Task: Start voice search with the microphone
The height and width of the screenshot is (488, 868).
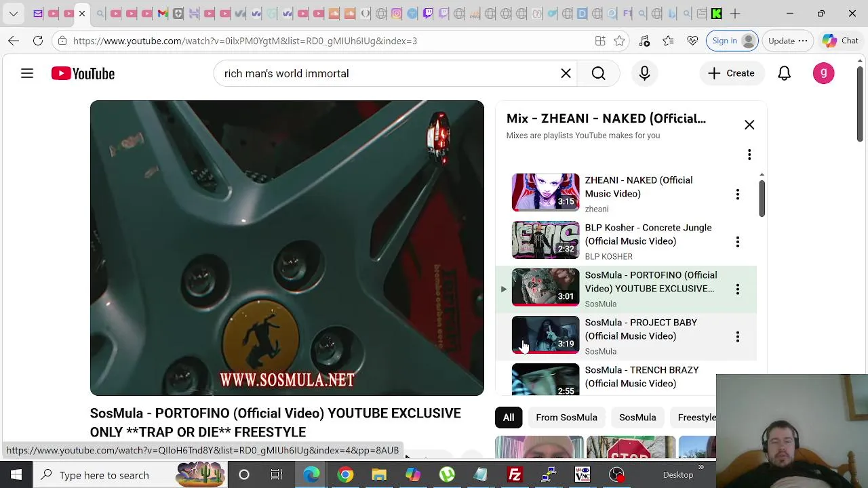Action: [644, 73]
